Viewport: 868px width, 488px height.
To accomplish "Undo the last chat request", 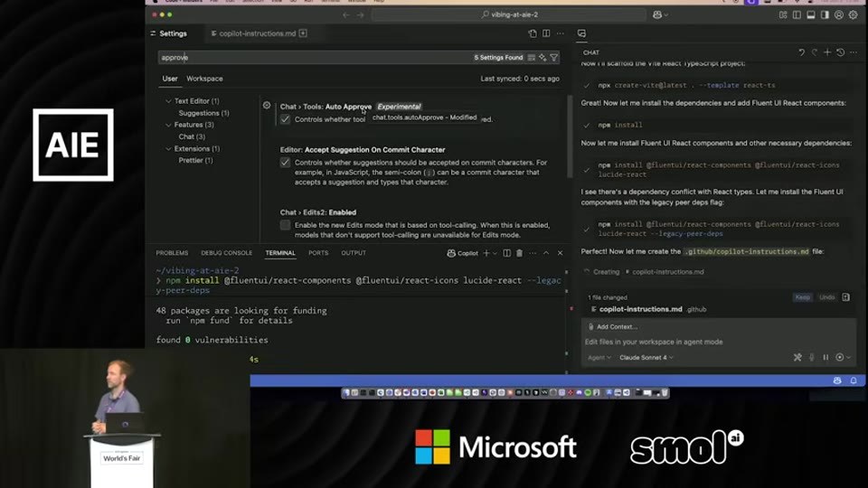I will (x=801, y=52).
